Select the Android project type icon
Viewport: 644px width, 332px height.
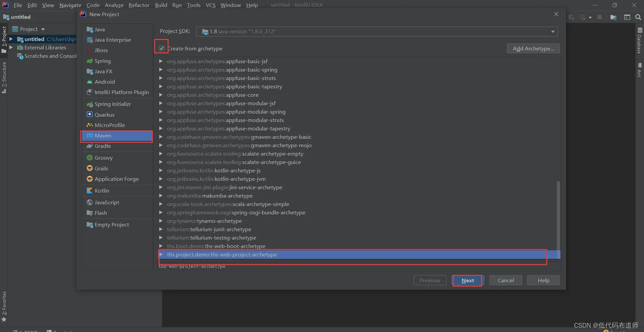click(x=90, y=82)
